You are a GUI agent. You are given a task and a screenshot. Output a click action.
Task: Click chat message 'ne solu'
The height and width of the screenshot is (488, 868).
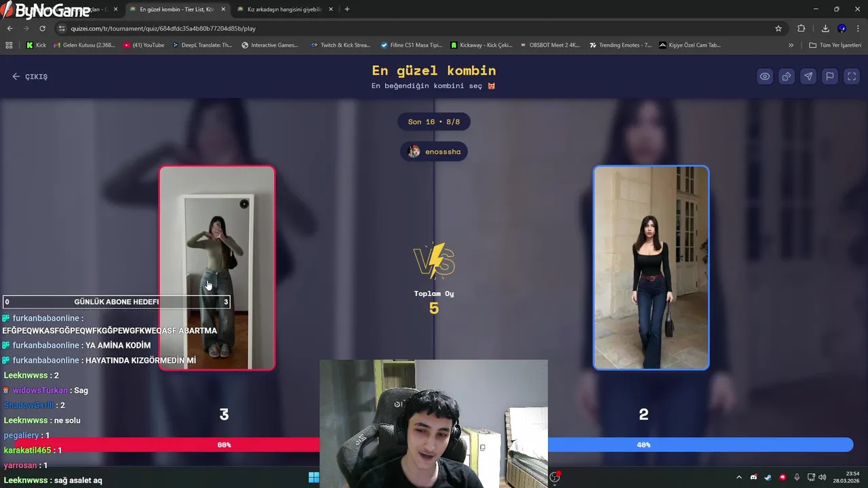(x=67, y=420)
